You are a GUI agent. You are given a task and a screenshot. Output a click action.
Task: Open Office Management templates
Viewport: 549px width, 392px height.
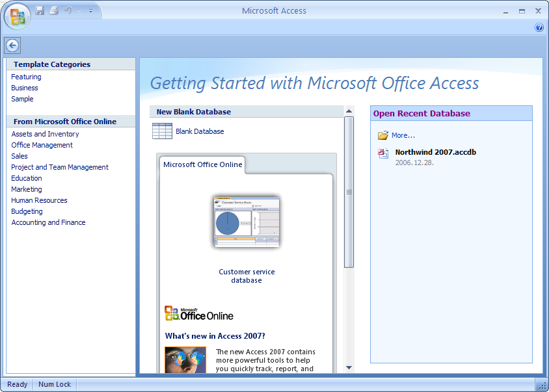point(42,145)
